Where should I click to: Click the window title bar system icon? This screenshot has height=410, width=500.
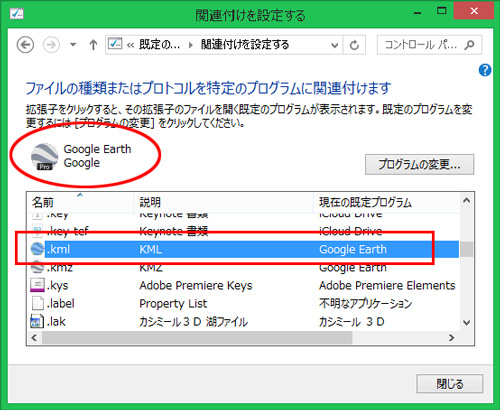coord(17,14)
